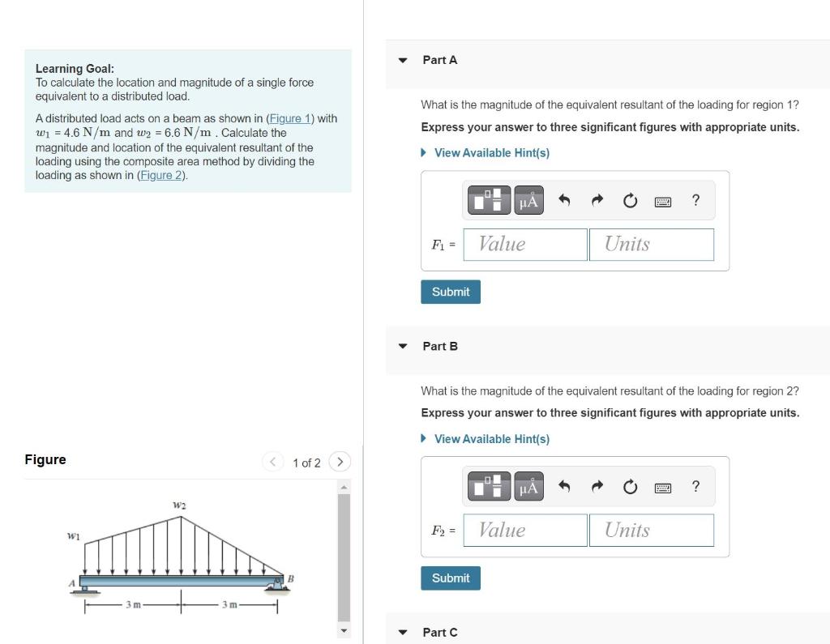The width and height of the screenshot is (830, 644).
Task: Open the keyboard shortcuts icon in Part A
Action: pos(663,200)
